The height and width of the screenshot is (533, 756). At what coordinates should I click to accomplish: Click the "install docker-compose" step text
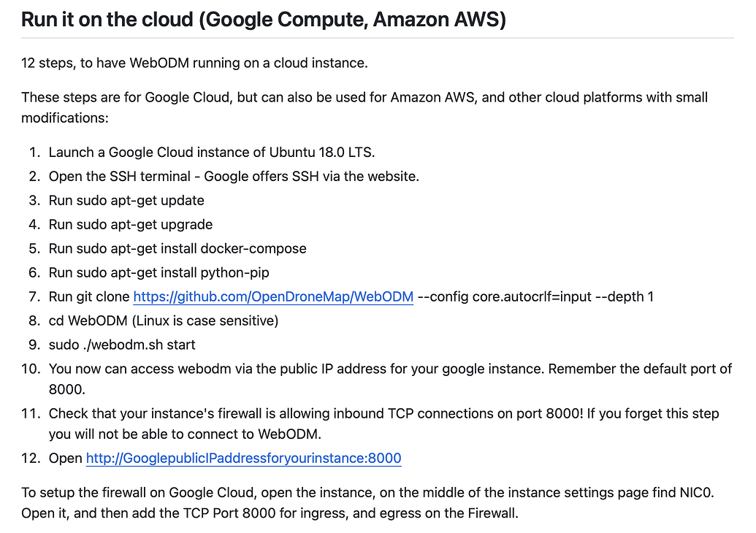[177, 248]
